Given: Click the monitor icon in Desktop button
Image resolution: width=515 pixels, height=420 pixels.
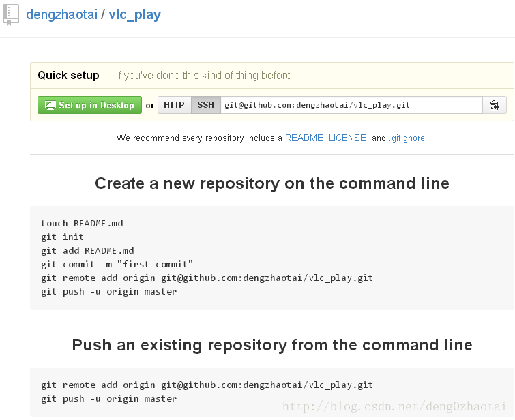Looking at the screenshot, I should click(50, 106).
